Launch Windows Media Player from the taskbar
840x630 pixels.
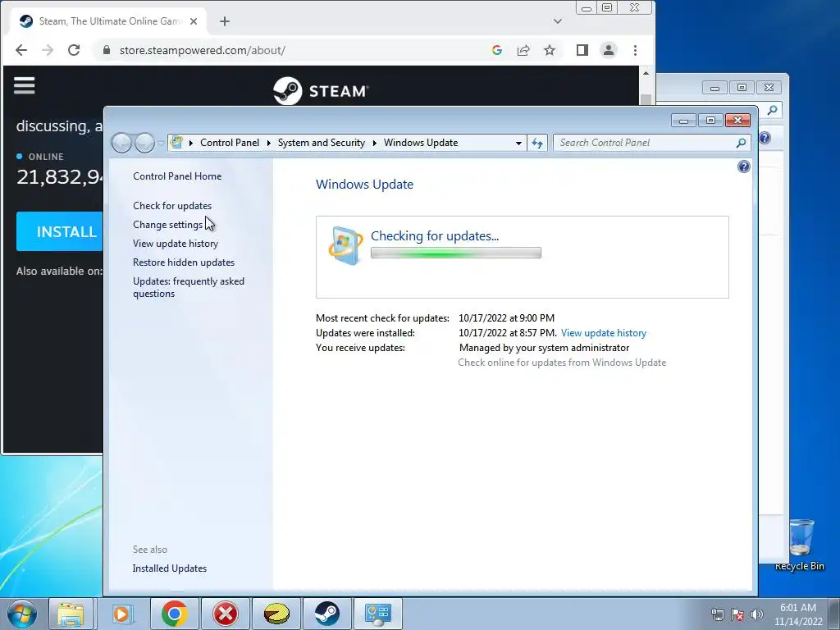(x=121, y=614)
